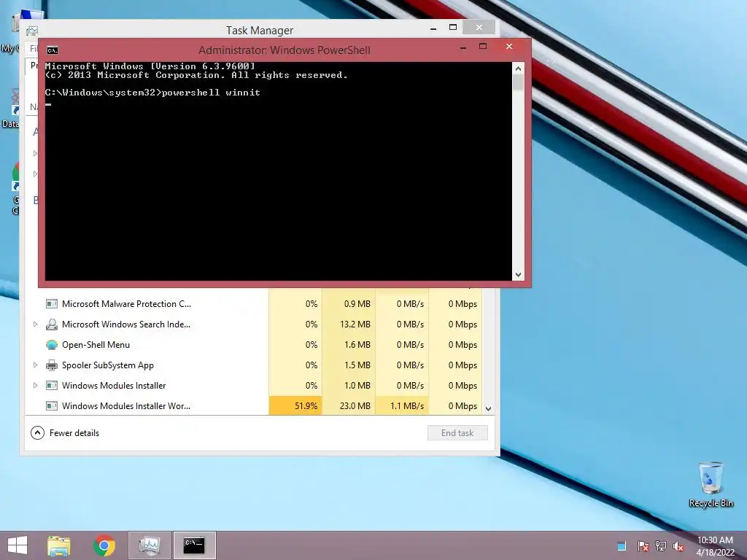Select the Open-Shell Menu shell icon
The image size is (747, 560).
(52, 345)
